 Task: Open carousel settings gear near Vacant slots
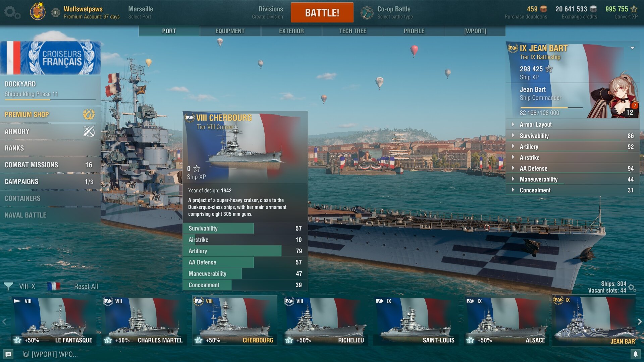[632, 288]
